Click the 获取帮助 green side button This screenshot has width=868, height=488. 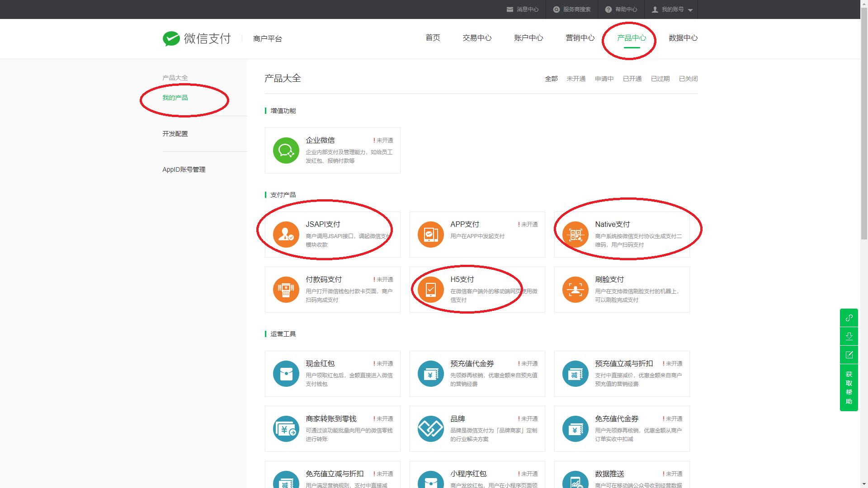point(849,388)
